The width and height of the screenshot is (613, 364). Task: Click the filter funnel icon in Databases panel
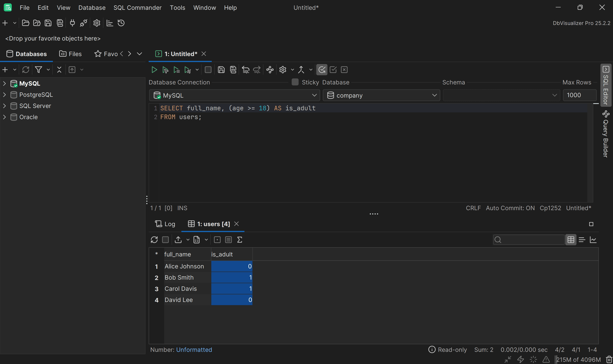click(39, 70)
